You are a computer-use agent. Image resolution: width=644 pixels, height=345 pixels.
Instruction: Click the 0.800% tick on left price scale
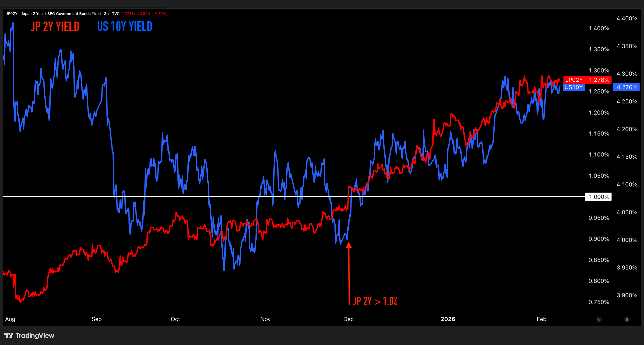click(599, 281)
